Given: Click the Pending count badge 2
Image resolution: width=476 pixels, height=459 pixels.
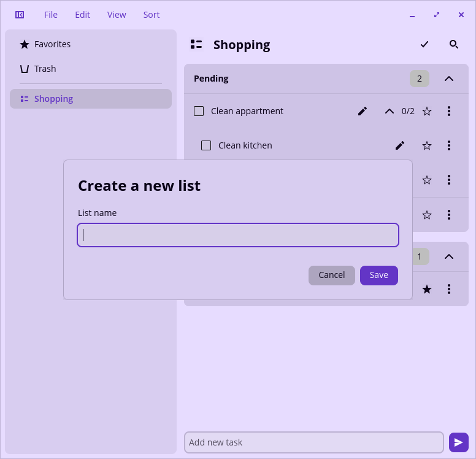Looking at the screenshot, I should (x=419, y=79).
